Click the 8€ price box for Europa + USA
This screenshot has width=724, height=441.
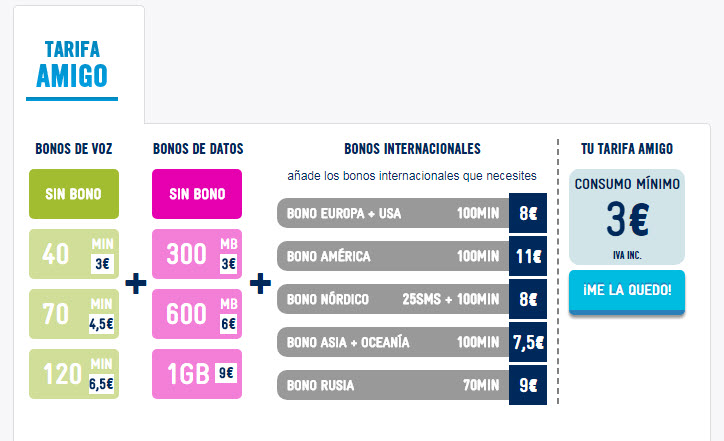click(528, 213)
